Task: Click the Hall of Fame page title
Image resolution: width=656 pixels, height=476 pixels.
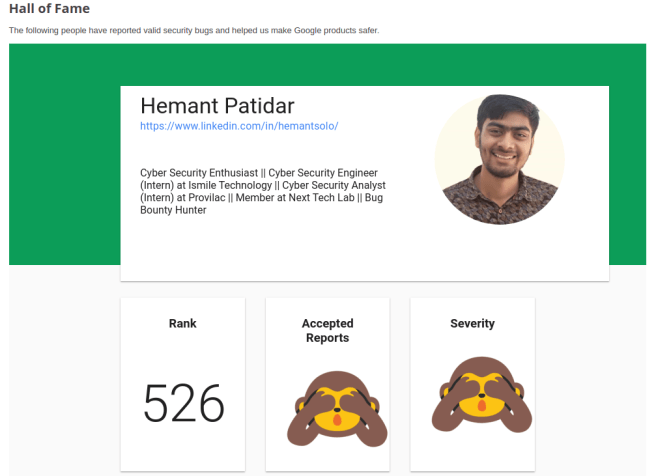Action: coord(49,9)
